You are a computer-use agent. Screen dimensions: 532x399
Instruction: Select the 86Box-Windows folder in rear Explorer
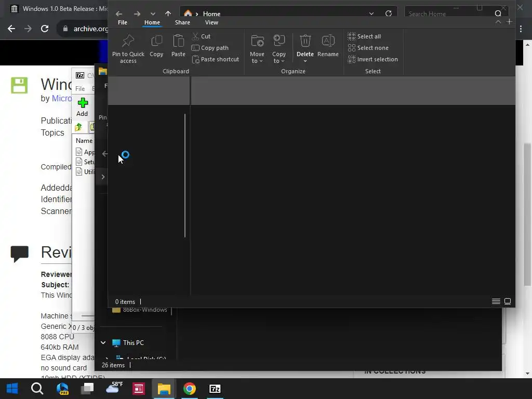[x=140, y=310]
